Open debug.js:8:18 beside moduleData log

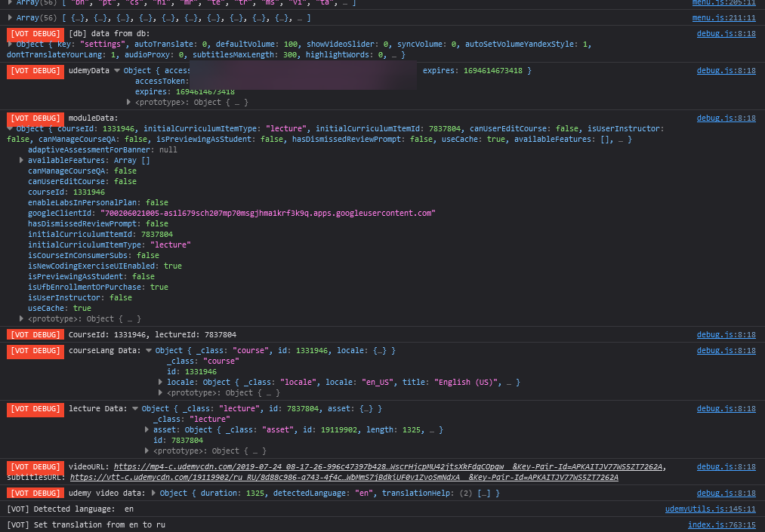pos(726,118)
